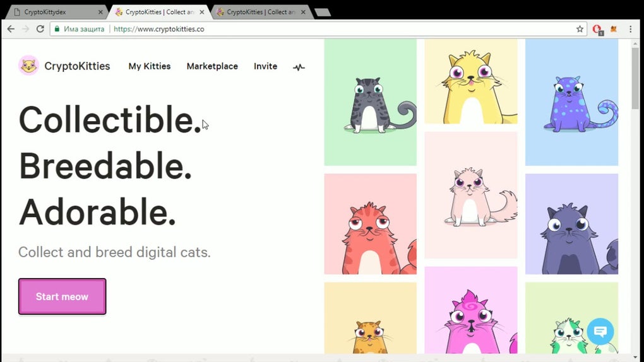The height and width of the screenshot is (362, 644).
Task: Switch to the third CryptoKitties tab
Action: pyautogui.click(x=261, y=12)
